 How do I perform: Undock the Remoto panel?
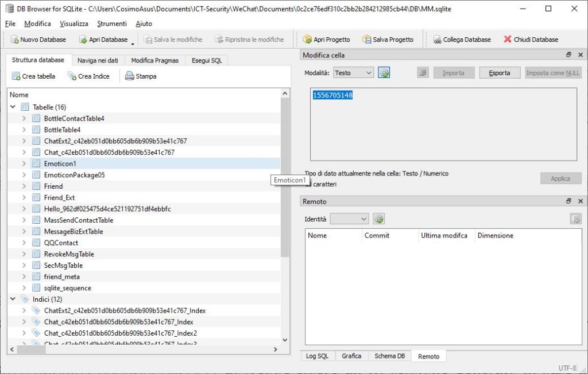click(568, 201)
